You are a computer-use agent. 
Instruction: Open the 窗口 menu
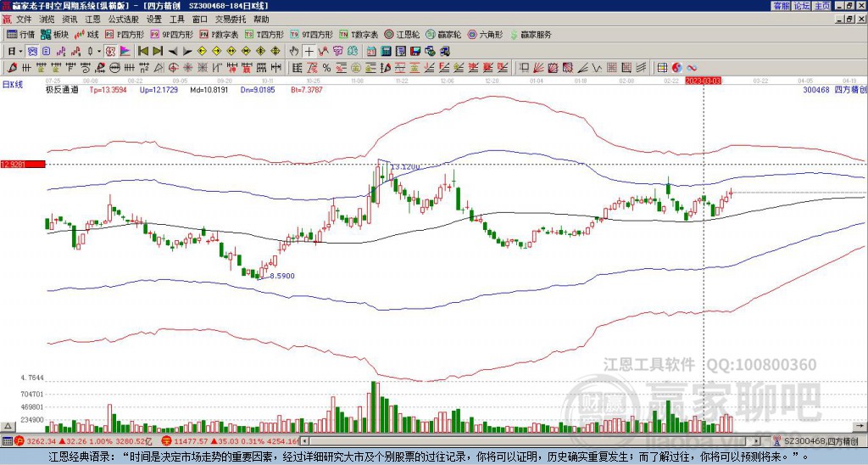click(x=200, y=20)
